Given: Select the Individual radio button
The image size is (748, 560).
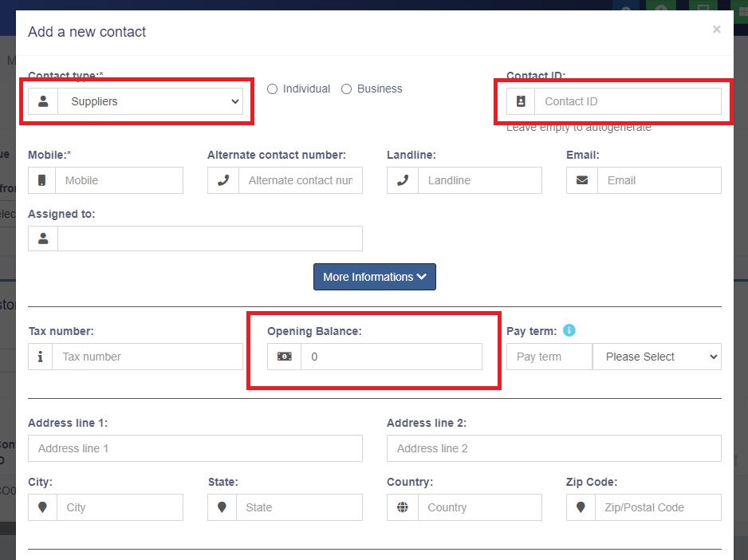Looking at the screenshot, I should coord(272,89).
